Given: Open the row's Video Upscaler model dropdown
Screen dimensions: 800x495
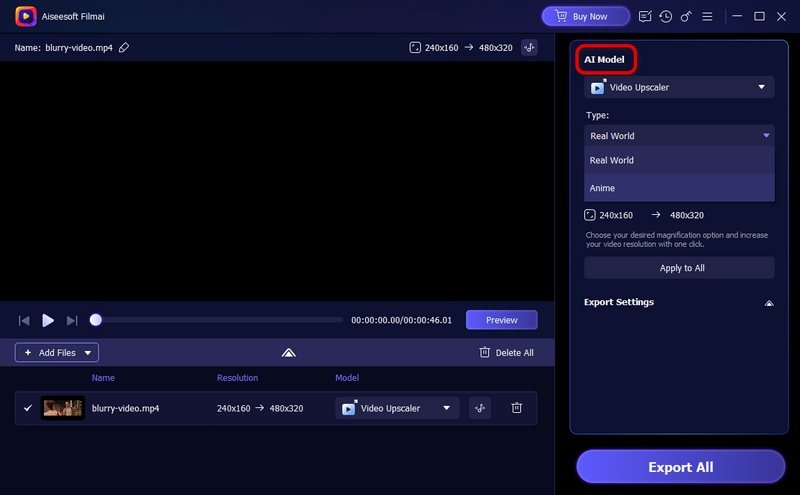Looking at the screenshot, I should click(x=397, y=408).
